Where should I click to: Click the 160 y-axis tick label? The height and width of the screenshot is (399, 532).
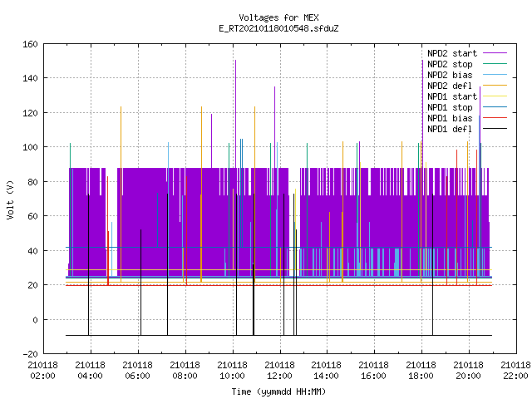(x=30, y=44)
